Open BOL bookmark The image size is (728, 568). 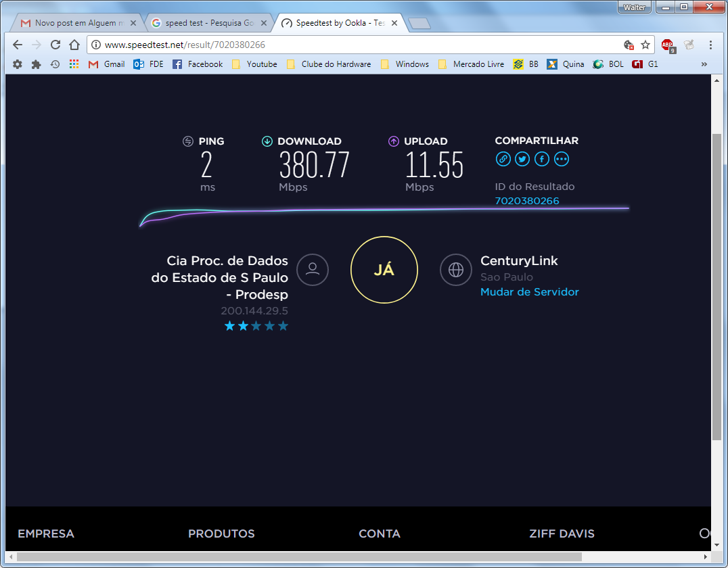(x=608, y=64)
